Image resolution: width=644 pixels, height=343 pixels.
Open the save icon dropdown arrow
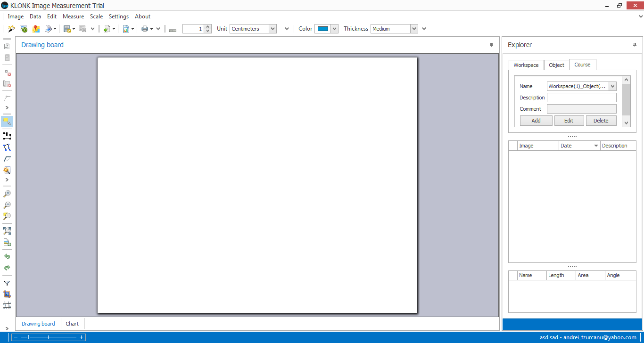coord(74,29)
